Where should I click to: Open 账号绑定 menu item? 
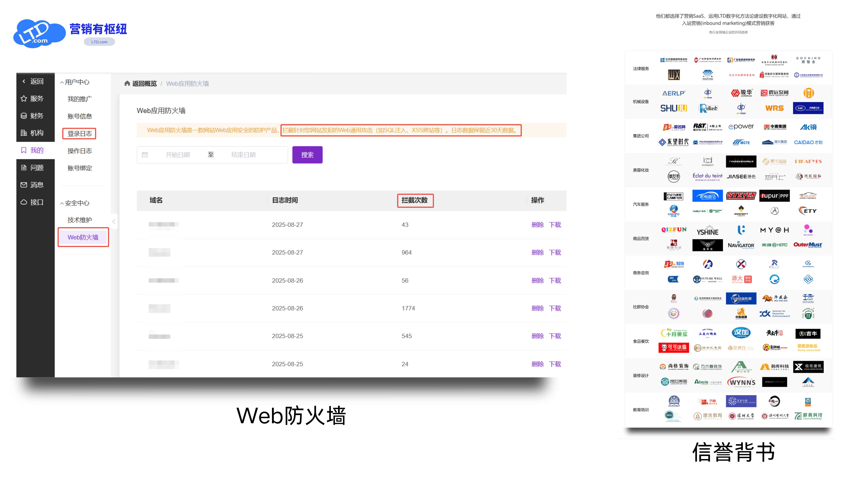[80, 168]
